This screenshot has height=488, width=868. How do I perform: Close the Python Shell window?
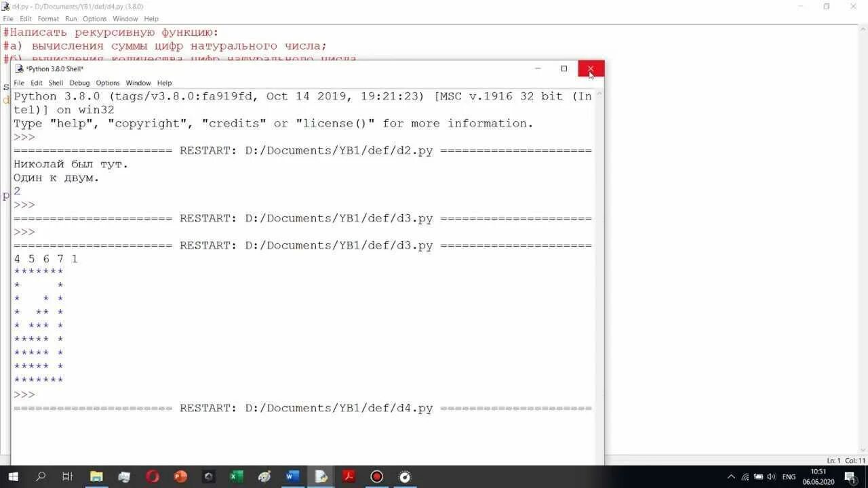pos(591,68)
